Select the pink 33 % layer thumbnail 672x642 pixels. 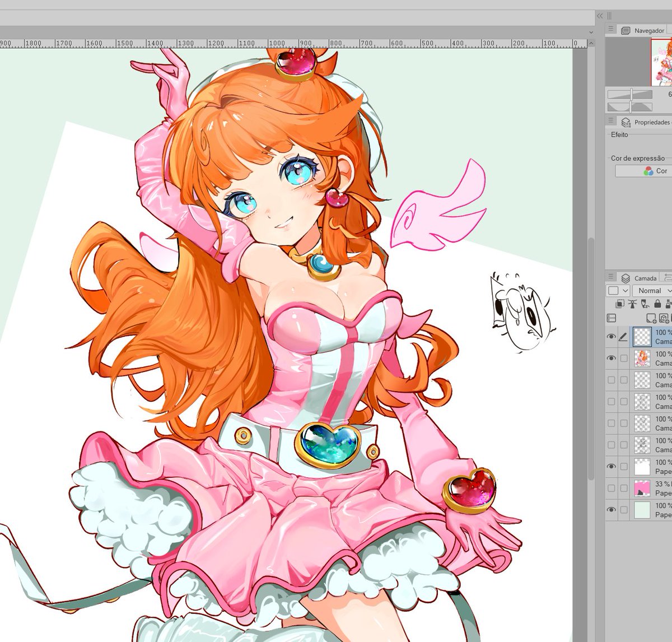(x=642, y=488)
